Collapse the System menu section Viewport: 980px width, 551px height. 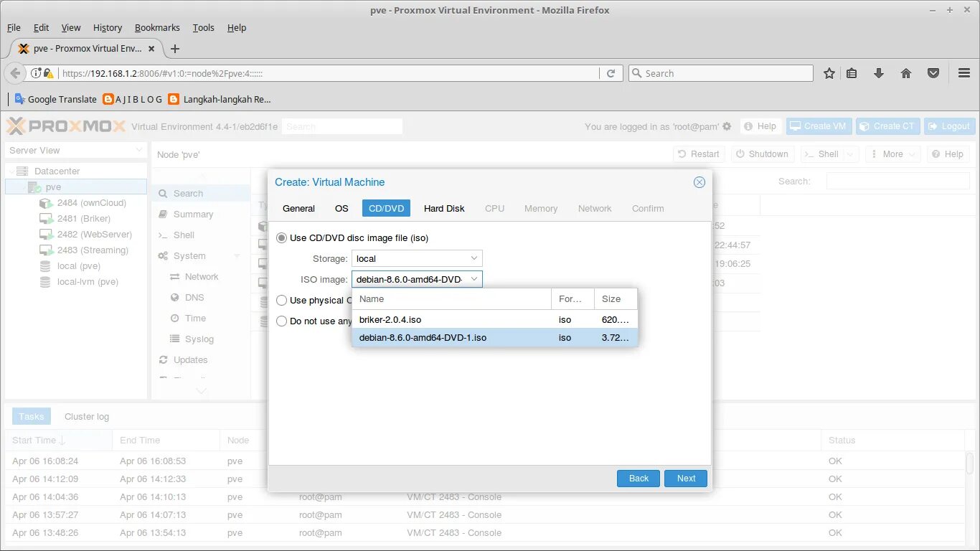[237, 256]
